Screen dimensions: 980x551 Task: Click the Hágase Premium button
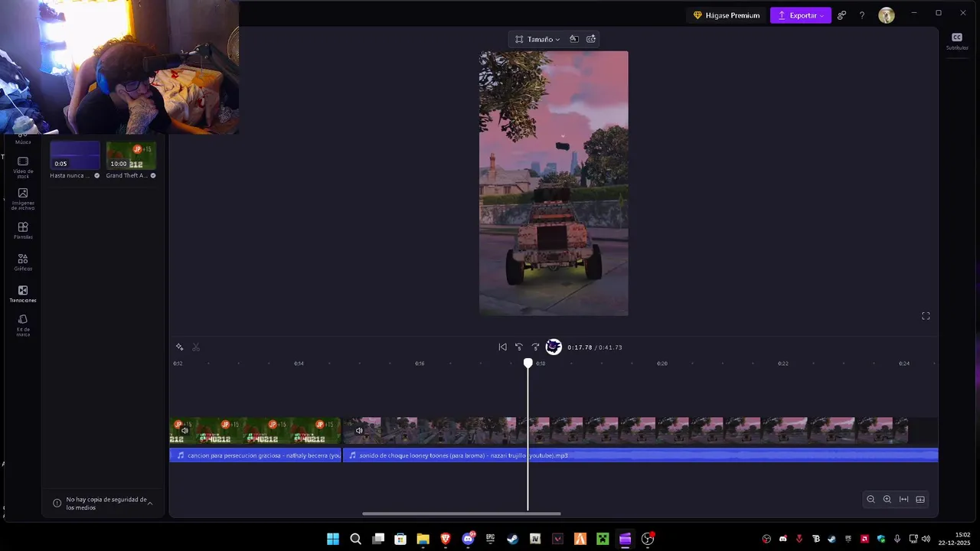(727, 15)
